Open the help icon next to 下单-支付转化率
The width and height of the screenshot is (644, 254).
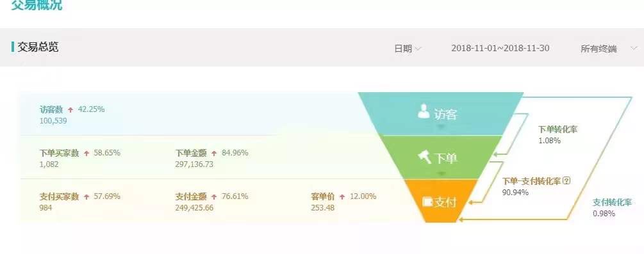pos(567,181)
